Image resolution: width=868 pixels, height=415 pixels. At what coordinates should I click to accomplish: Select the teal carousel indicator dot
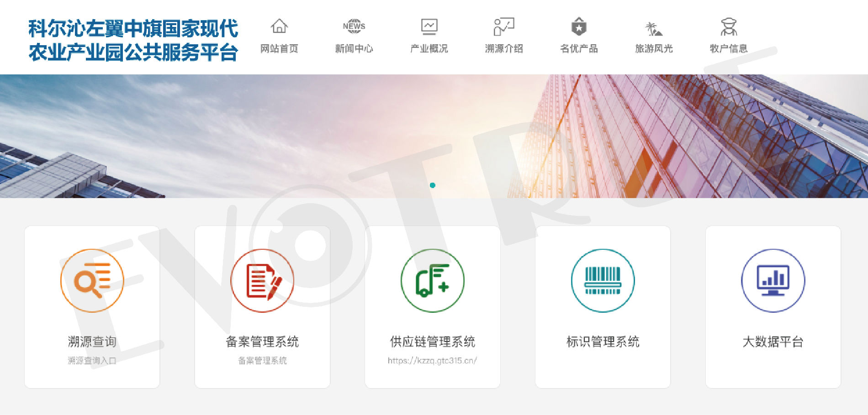(x=433, y=185)
